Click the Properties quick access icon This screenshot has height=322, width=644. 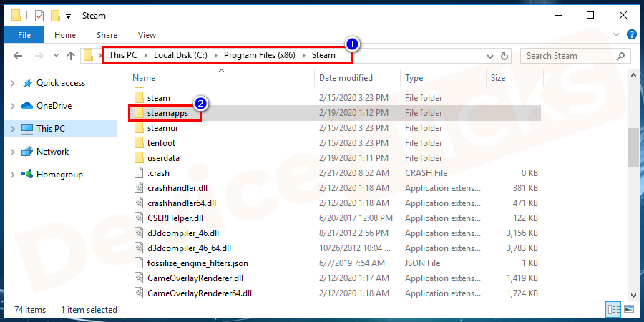click(39, 15)
